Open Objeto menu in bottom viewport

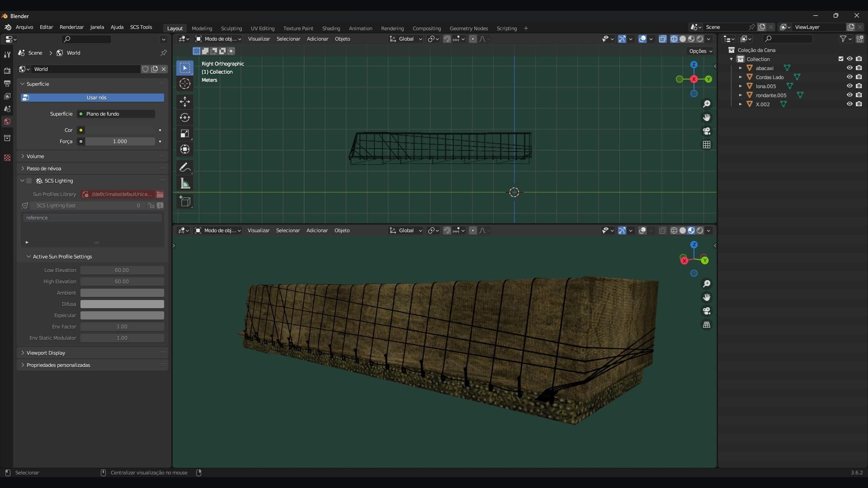point(342,230)
